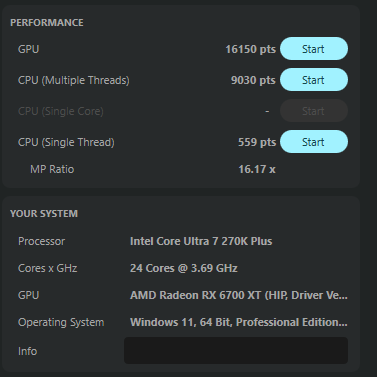377x377 pixels.
Task: Click the 24 Cores @ 3.69 GHz value
Action: coord(184,268)
